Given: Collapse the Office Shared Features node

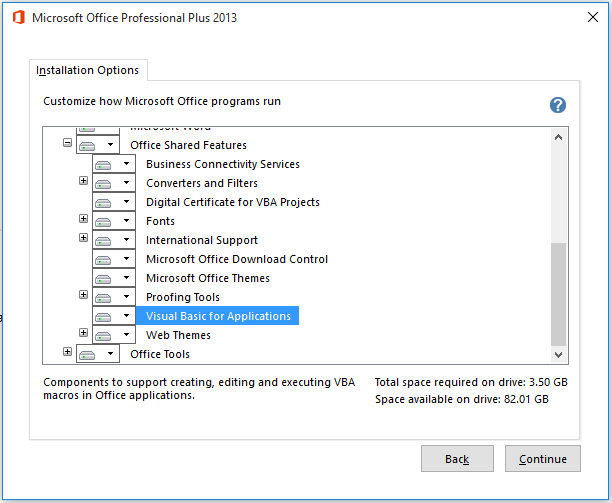Looking at the screenshot, I should (68, 142).
